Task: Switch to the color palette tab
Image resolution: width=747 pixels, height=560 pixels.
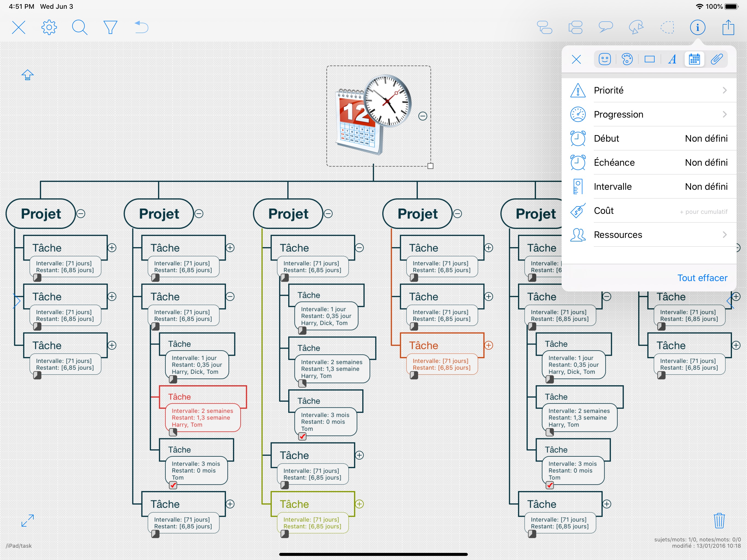Action: (627, 59)
